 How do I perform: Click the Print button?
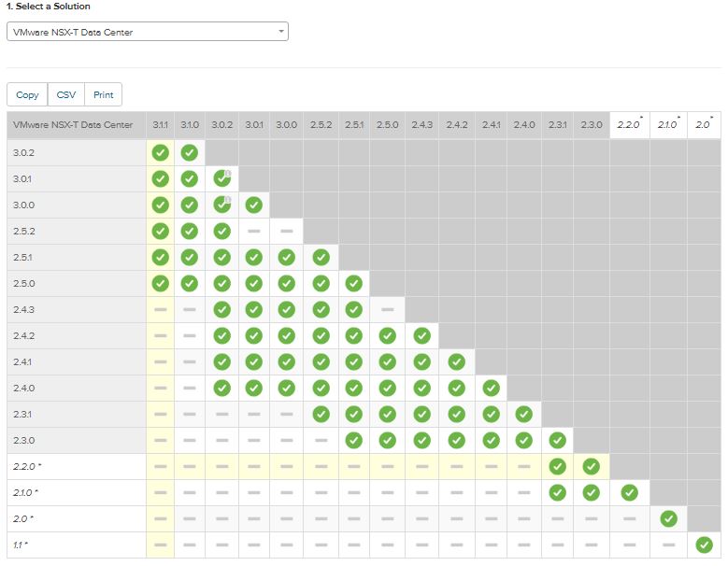point(103,95)
